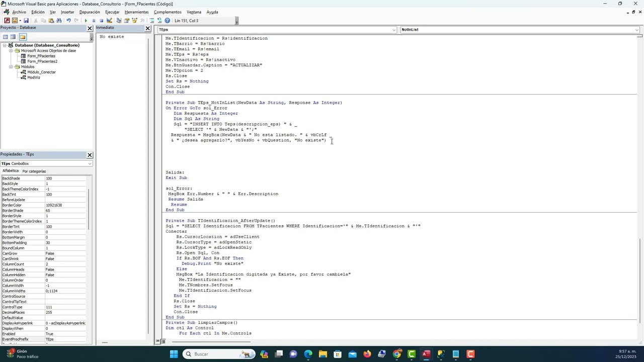
Task: Click the Cut scissors icon
Action: (35, 21)
